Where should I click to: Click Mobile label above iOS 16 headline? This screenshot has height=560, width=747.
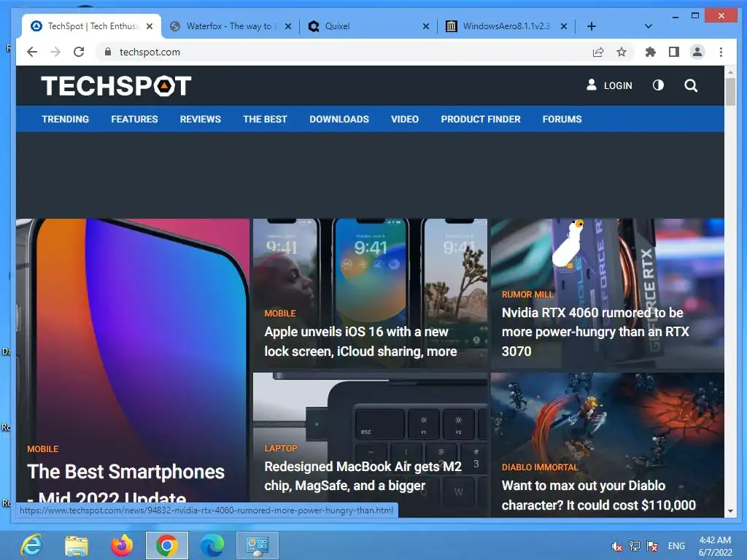(x=280, y=314)
